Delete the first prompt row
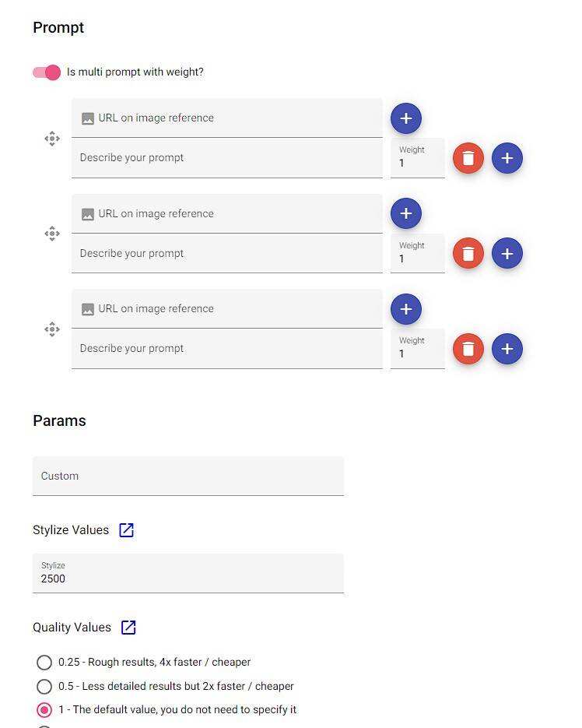This screenshot has height=728, width=582. point(468,158)
